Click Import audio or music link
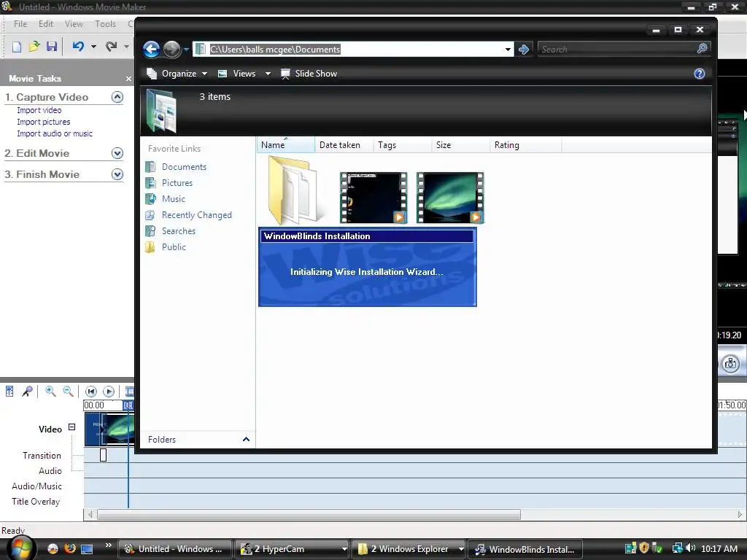Viewport: 747px width, 560px height. 55,134
